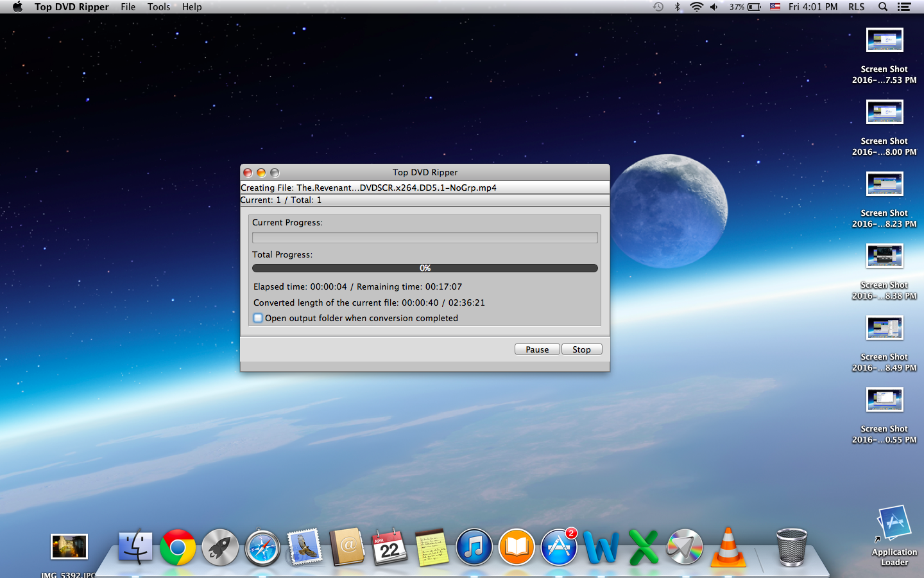Open App Store with badge 2
This screenshot has width=924, height=578.
point(559,547)
